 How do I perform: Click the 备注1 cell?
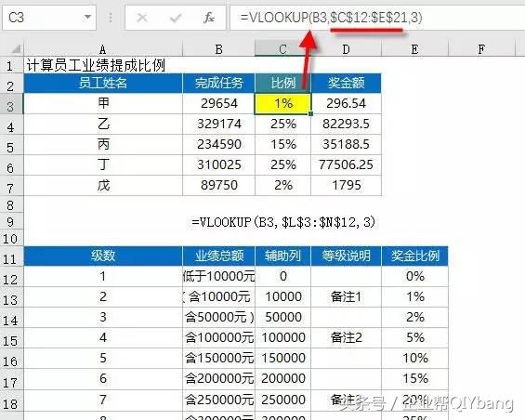pos(347,296)
